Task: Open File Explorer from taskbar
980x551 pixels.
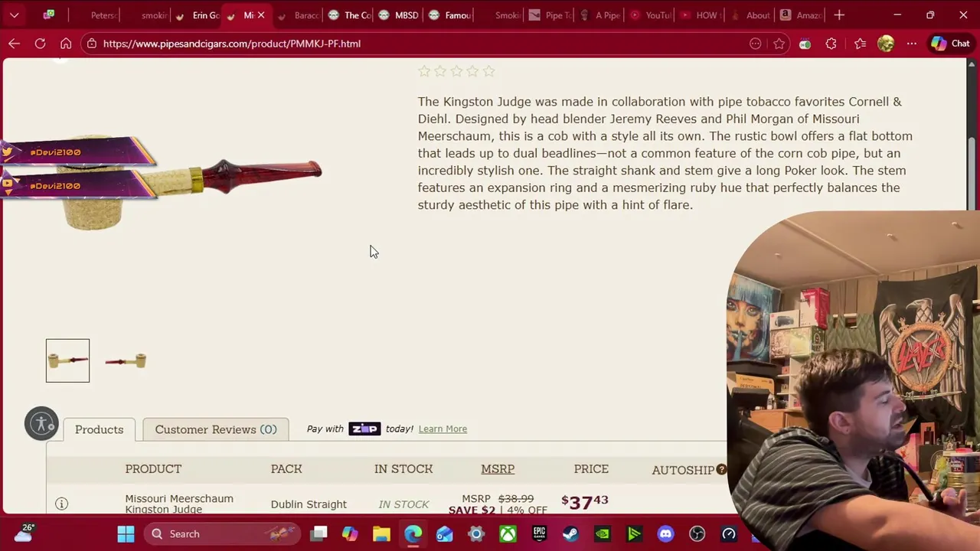Action: (x=381, y=533)
